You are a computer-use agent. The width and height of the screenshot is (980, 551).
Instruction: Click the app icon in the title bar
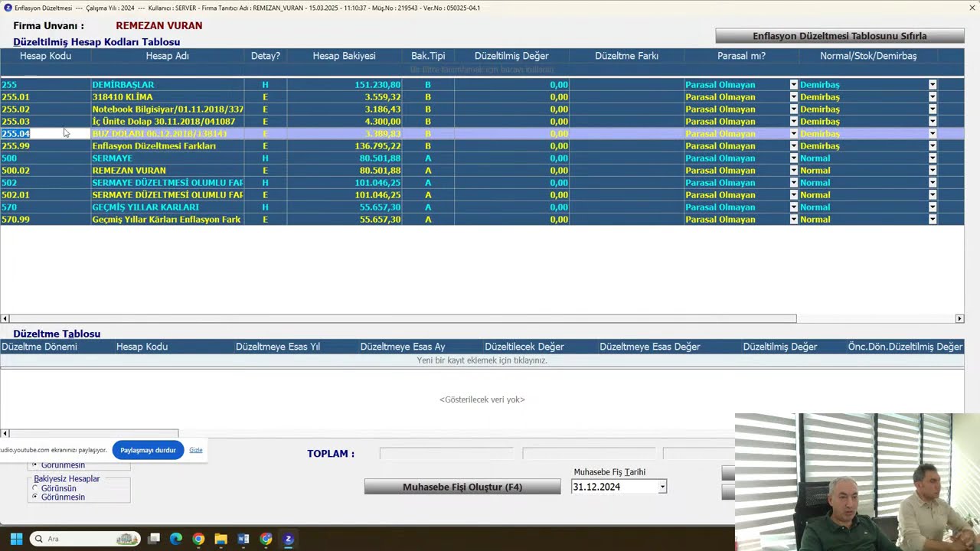pyautogui.click(x=8, y=8)
